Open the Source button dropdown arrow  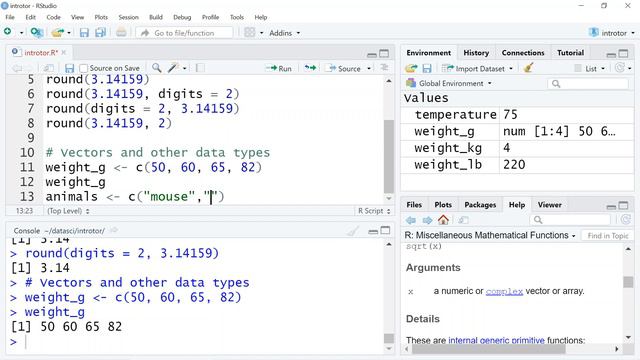click(x=369, y=69)
